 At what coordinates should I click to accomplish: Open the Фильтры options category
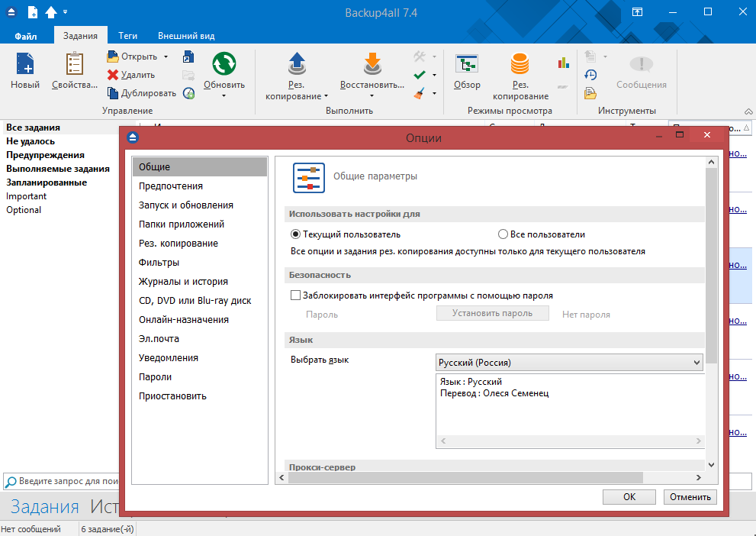click(x=200, y=263)
